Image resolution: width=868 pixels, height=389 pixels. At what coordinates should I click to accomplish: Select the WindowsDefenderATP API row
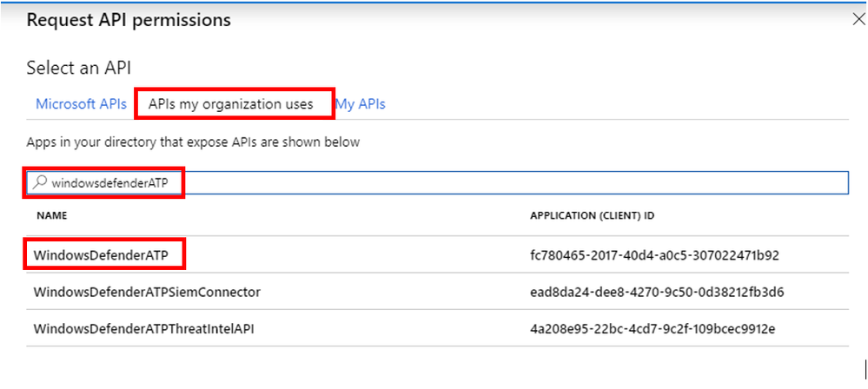(437, 254)
